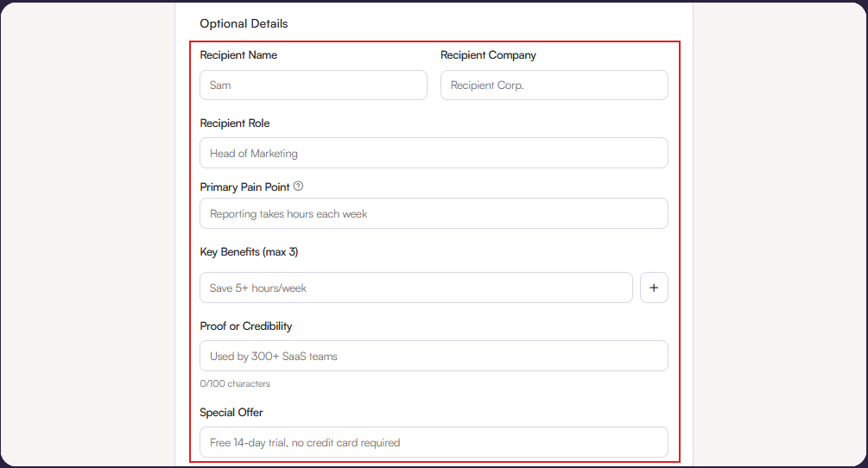This screenshot has width=868, height=468.
Task: Select the Primary Pain Point input
Action: 434,213
